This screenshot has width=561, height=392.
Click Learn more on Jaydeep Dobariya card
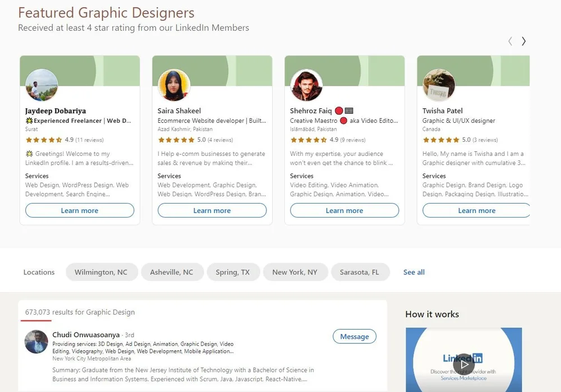coord(80,210)
